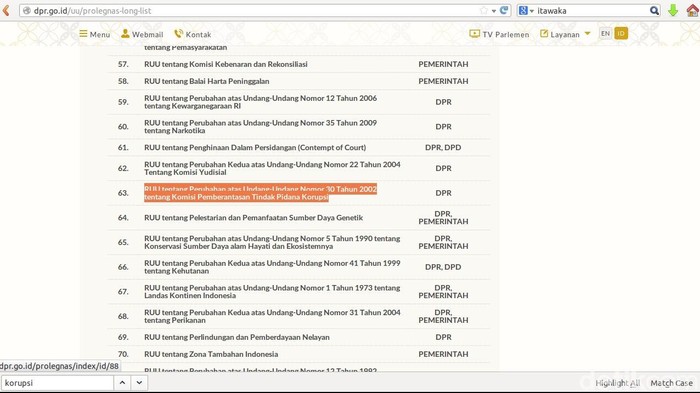This screenshot has width=700, height=393.
Task: Click DPR, DPD in row 66
Action: (x=443, y=267)
